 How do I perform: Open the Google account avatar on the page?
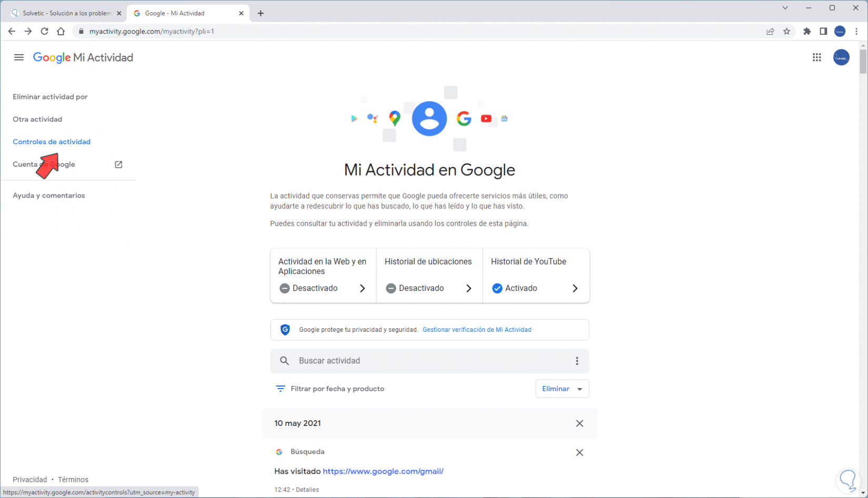841,57
